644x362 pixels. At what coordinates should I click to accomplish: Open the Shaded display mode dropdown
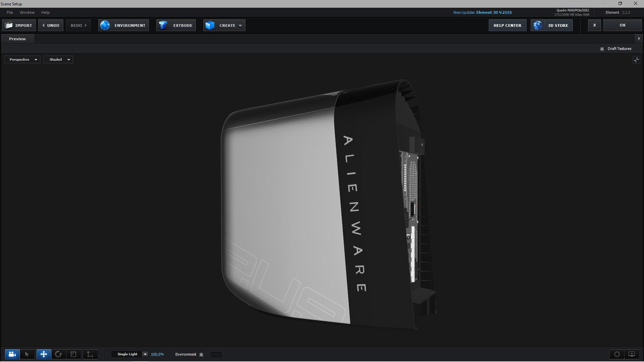(x=58, y=60)
